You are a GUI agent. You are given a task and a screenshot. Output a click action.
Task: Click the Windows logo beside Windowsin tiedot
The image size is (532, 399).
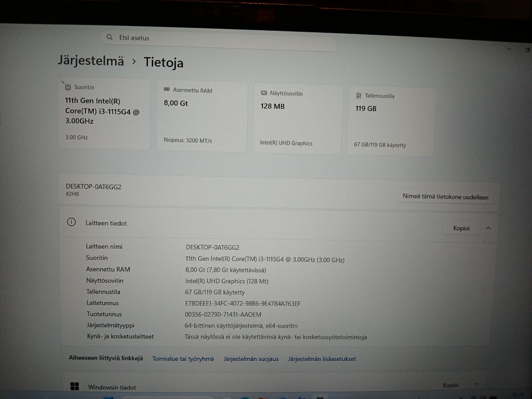pos(74,386)
